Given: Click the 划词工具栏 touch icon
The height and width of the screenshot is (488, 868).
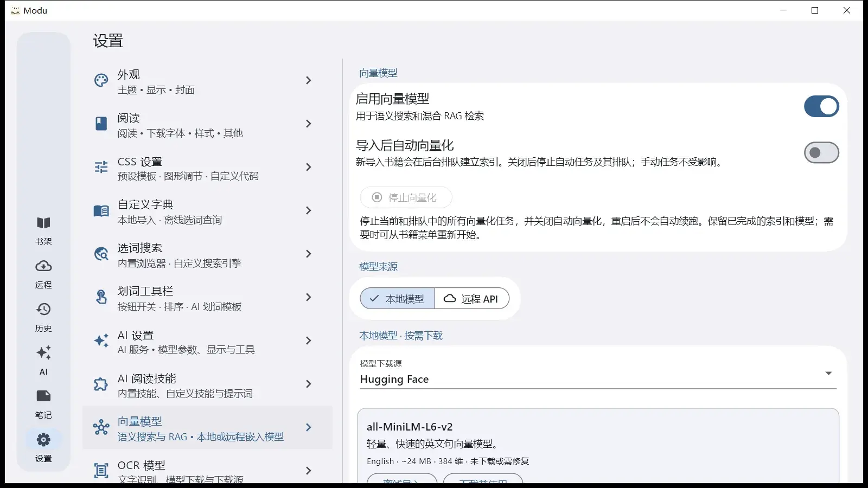Looking at the screenshot, I should 101,297.
